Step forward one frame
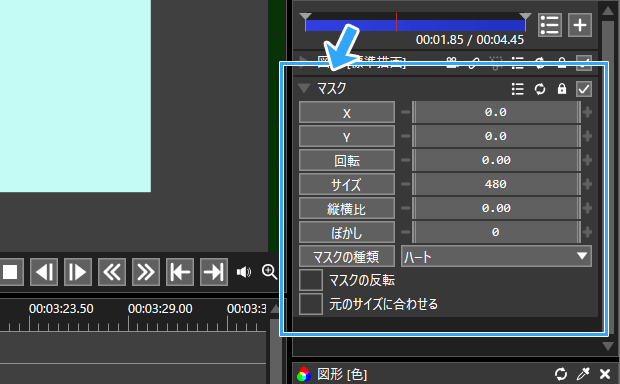 [78, 272]
